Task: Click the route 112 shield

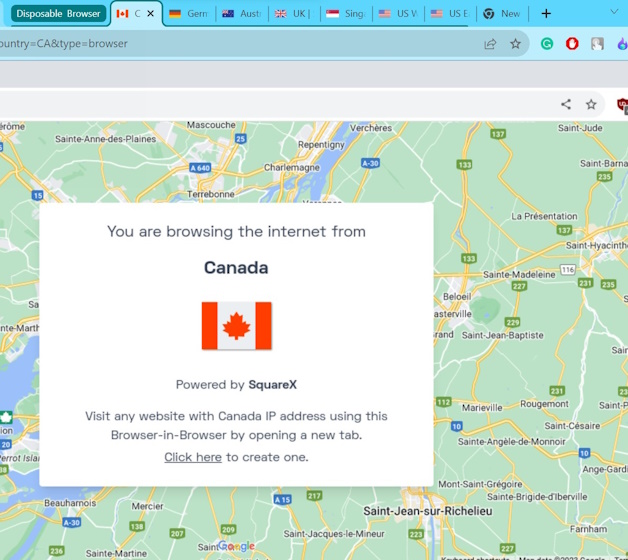Action: tap(443, 402)
